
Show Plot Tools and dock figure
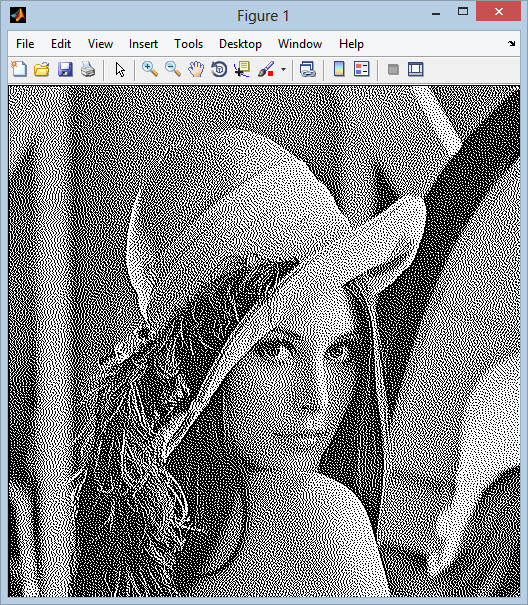click(x=416, y=69)
